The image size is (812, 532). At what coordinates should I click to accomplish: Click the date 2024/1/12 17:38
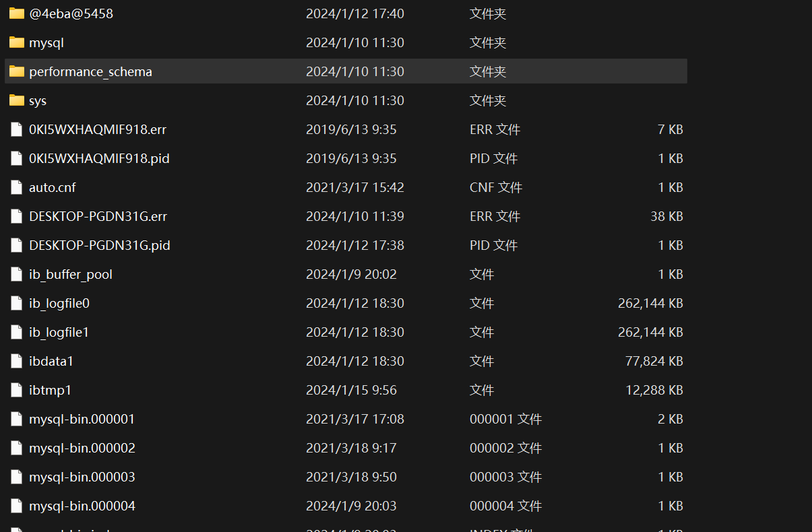355,245
